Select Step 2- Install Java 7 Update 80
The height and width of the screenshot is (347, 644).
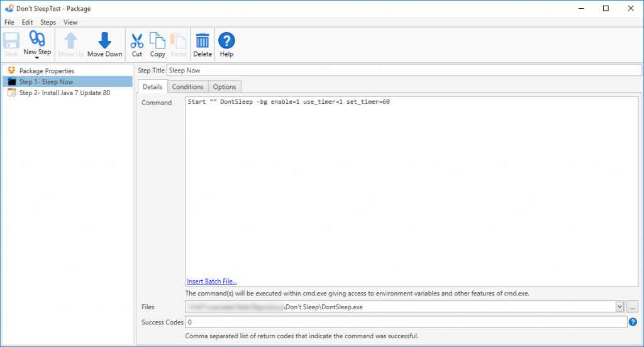coord(65,93)
